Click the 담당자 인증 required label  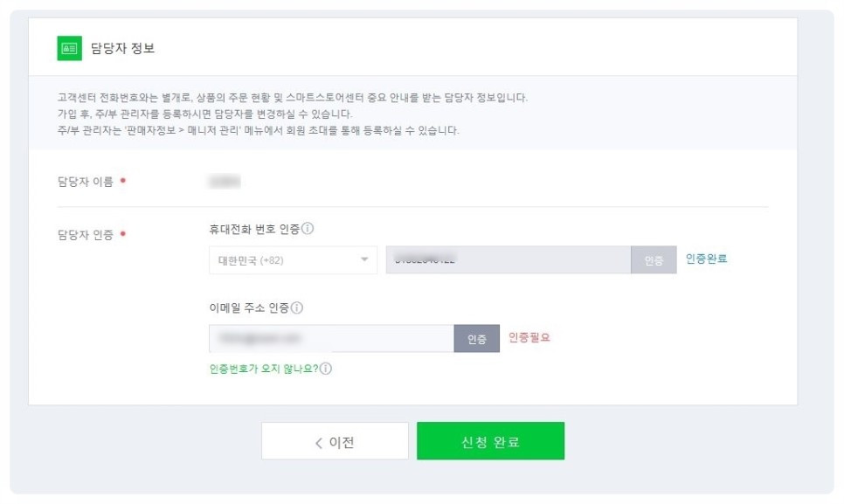point(86,234)
